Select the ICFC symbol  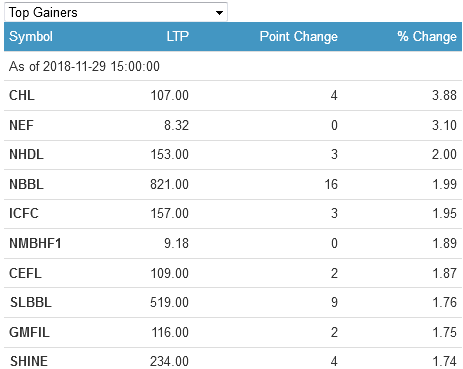(24, 214)
